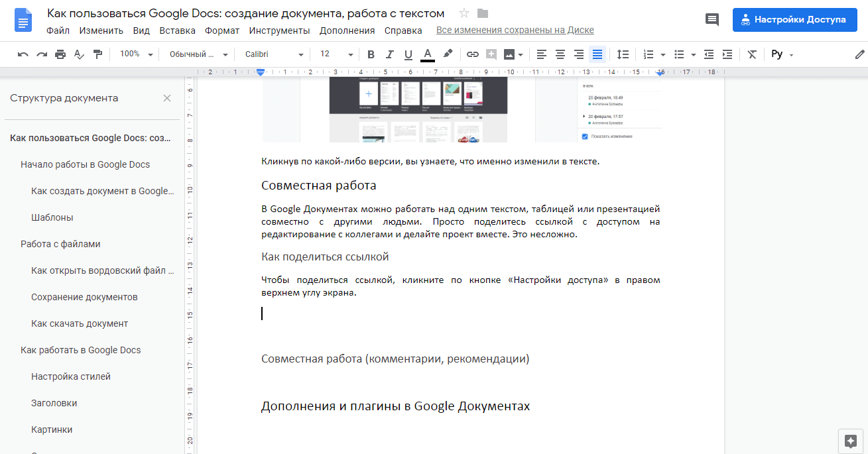Click the Настройки Доступа button
This screenshot has width=868, height=454.
click(794, 19)
